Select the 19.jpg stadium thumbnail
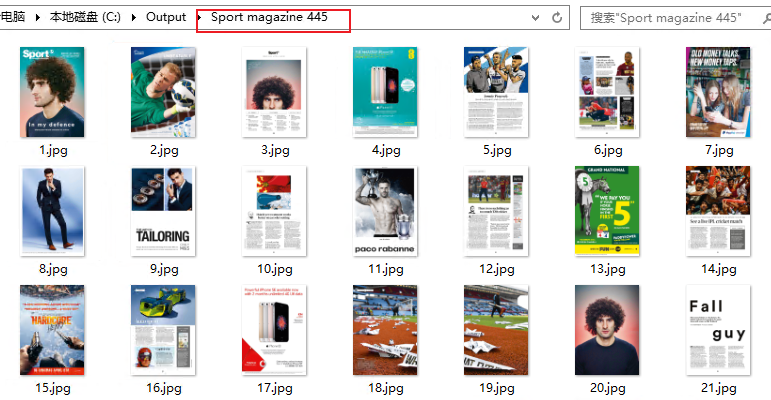The height and width of the screenshot is (400, 771). point(496,330)
